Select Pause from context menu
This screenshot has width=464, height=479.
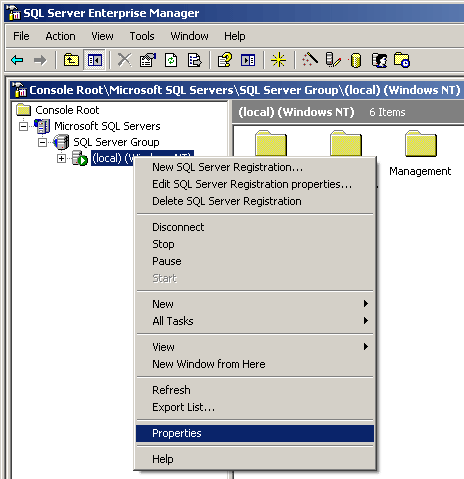255,261
